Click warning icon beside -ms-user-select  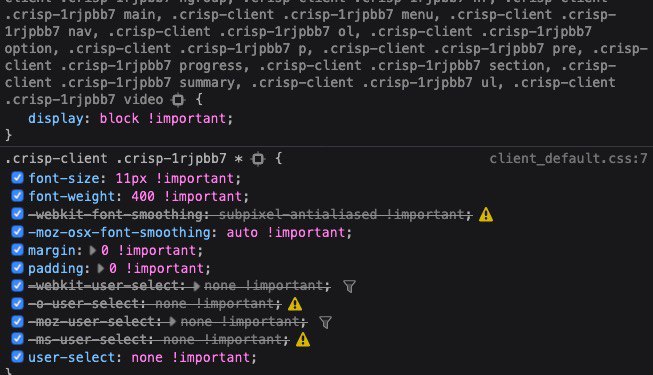point(303,340)
